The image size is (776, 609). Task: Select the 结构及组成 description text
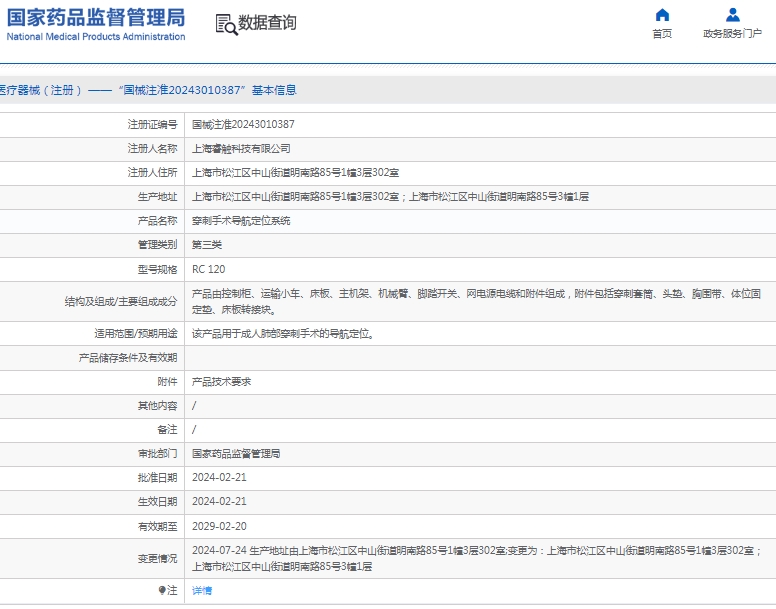click(476, 302)
